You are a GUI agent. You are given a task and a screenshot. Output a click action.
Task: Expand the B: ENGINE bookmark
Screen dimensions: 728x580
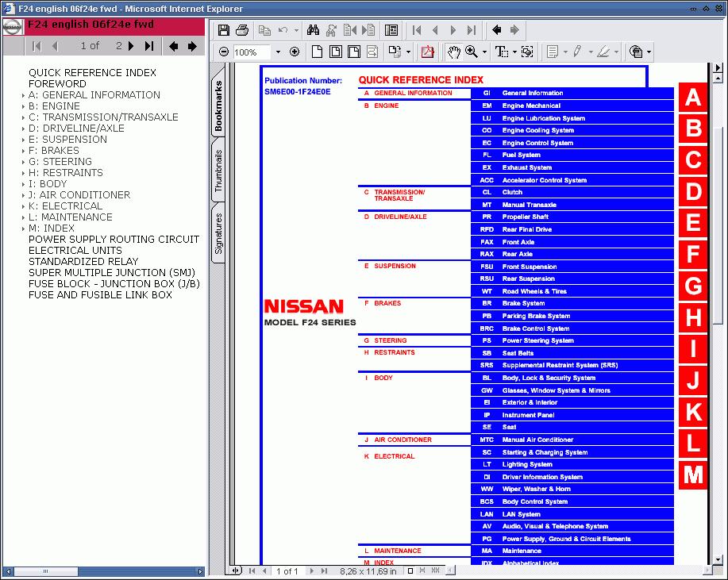tap(23, 106)
